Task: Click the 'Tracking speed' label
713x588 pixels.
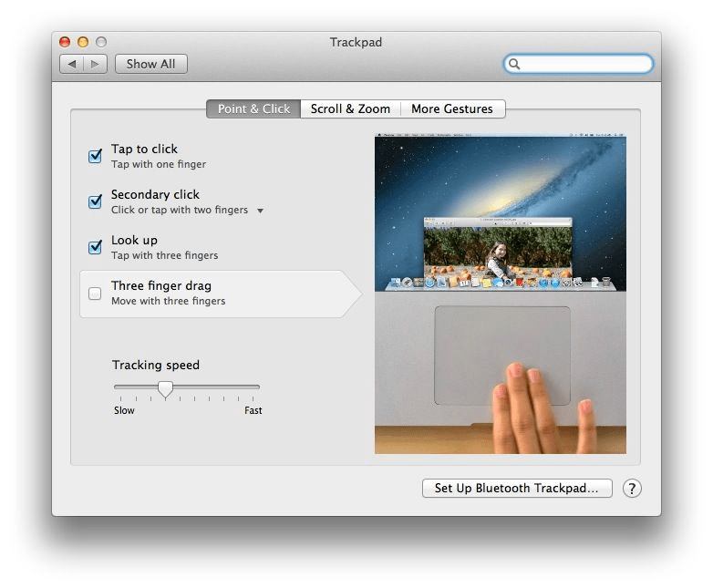Action: coord(156,366)
